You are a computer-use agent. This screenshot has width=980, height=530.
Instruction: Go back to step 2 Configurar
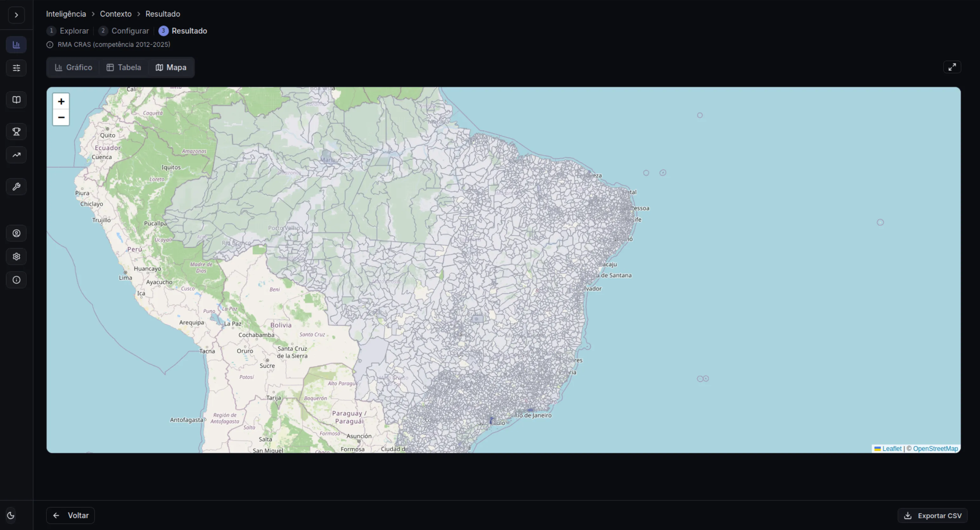pyautogui.click(x=124, y=31)
